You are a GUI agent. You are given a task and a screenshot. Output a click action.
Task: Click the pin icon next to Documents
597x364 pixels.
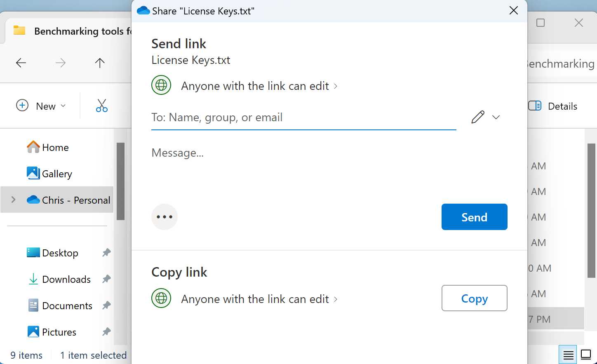click(x=106, y=305)
